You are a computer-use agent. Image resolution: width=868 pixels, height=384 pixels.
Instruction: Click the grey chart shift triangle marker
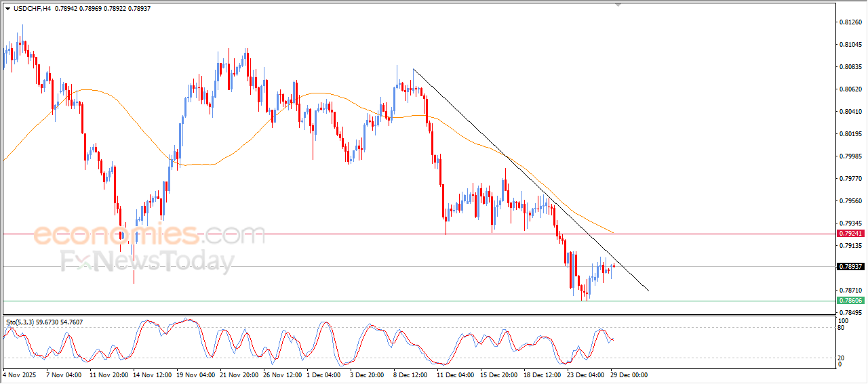pos(618,4)
